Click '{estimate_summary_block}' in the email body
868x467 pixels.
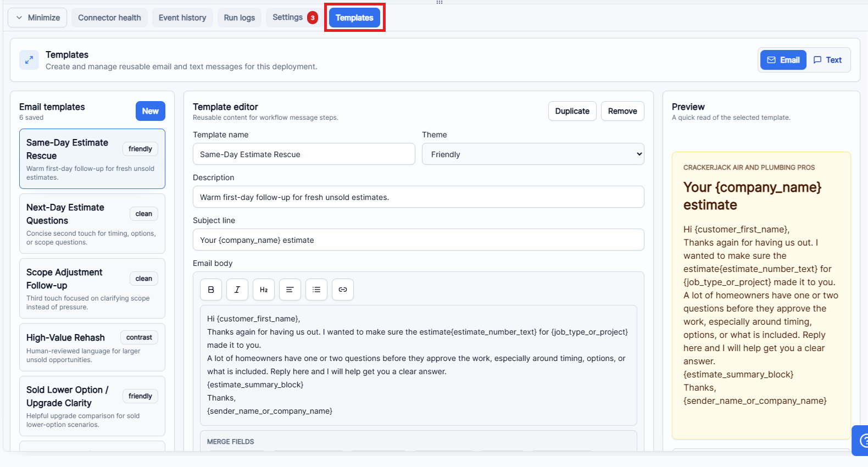pyautogui.click(x=255, y=385)
